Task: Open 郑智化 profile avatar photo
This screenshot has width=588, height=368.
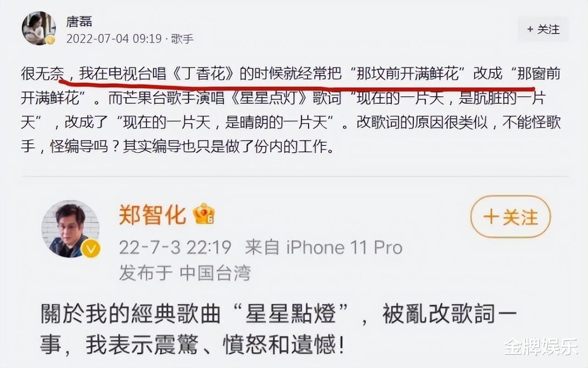Action: (70, 229)
